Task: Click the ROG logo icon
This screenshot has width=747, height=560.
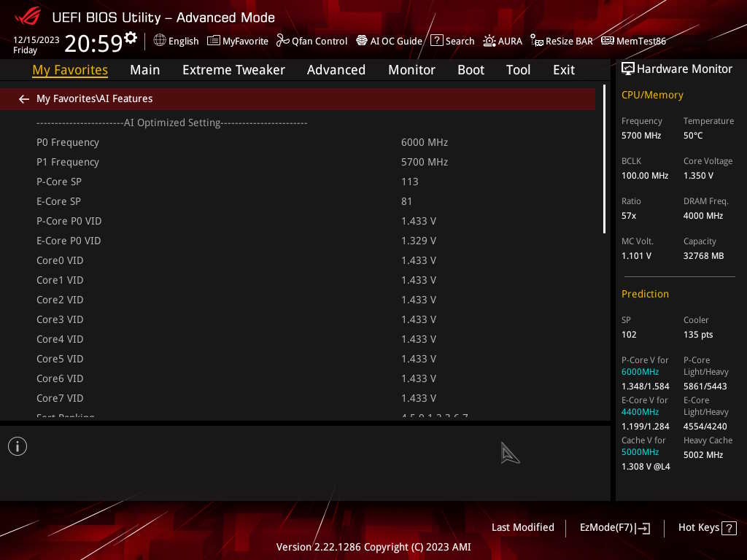Action: (x=28, y=17)
